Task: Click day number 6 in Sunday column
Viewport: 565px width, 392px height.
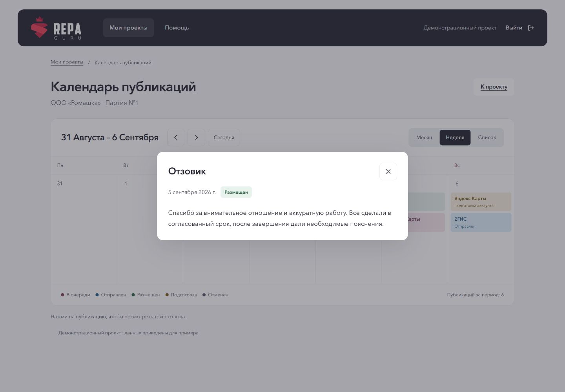Action: [x=457, y=183]
